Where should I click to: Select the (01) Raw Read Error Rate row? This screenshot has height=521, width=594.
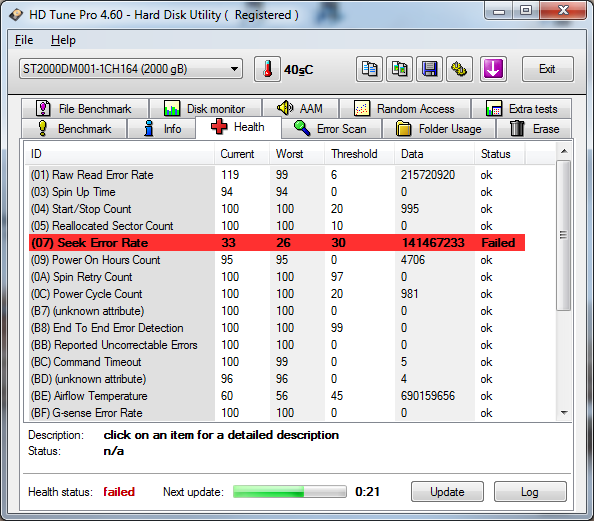coord(277,175)
